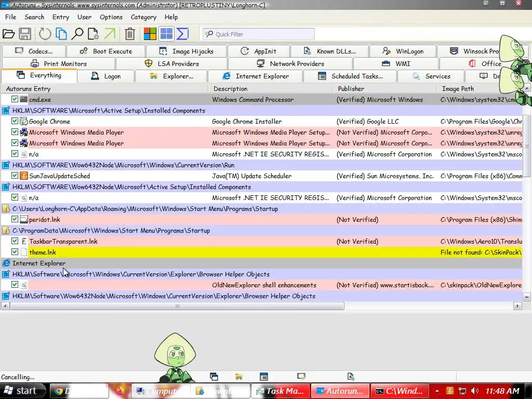Switch to the Scheduled Tasks tab
This screenshot has width=532, height=399.
tap(350, 76)
